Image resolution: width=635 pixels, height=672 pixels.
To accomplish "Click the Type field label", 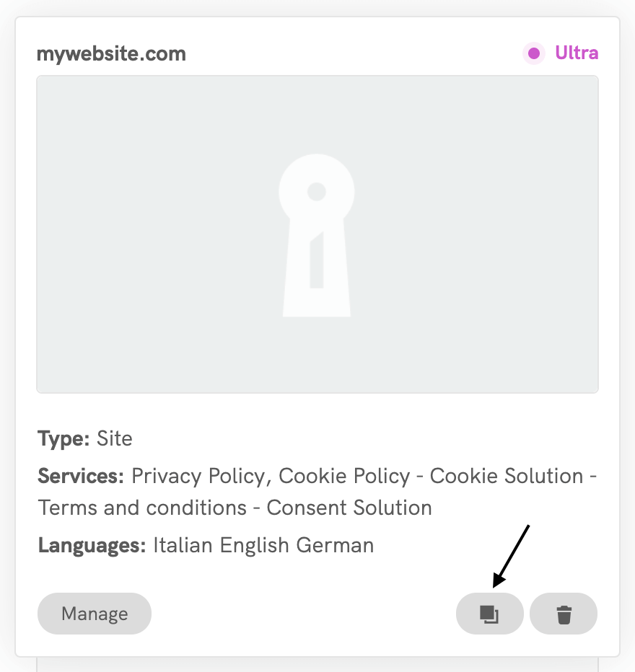I will pyautogui.click(x=63, y=438).
